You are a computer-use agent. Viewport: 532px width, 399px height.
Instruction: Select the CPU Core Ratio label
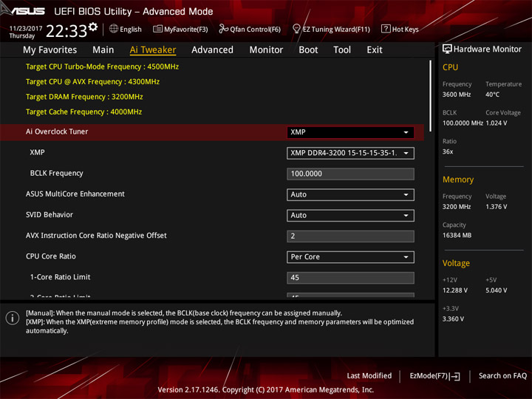[x=50, y=256]
